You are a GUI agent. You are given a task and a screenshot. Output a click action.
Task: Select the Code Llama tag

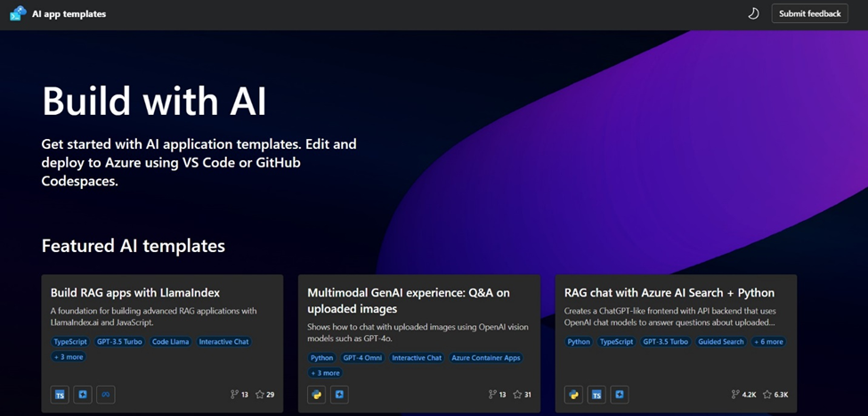pyautogui.click(x=171, y=342)
